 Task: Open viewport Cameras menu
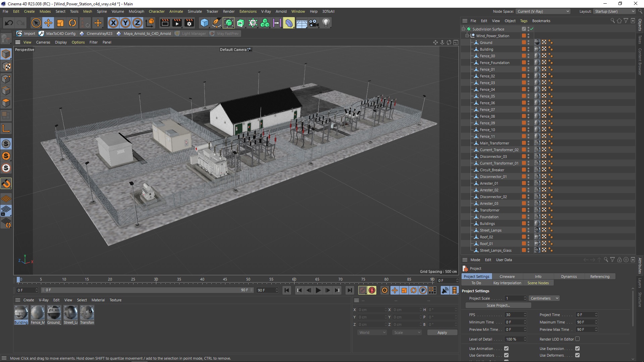(x=43, y=42)
